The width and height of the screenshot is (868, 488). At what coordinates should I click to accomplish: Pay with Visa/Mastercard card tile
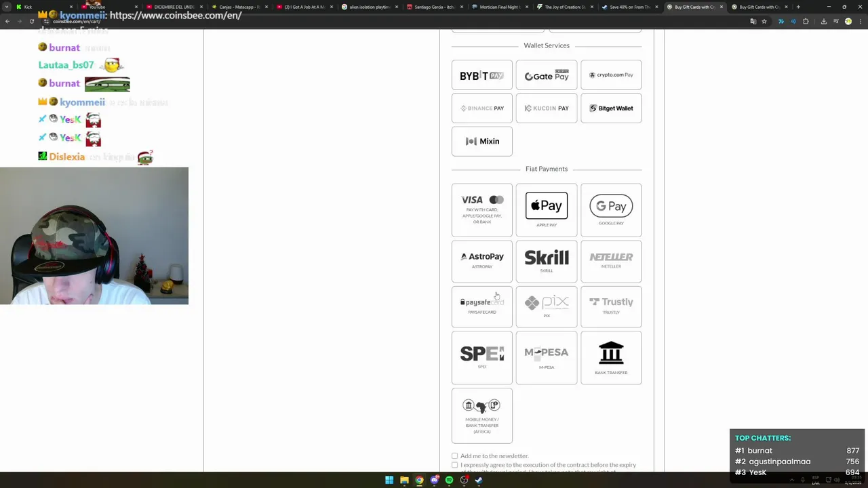pyautogui.click(x=482, y=210)
